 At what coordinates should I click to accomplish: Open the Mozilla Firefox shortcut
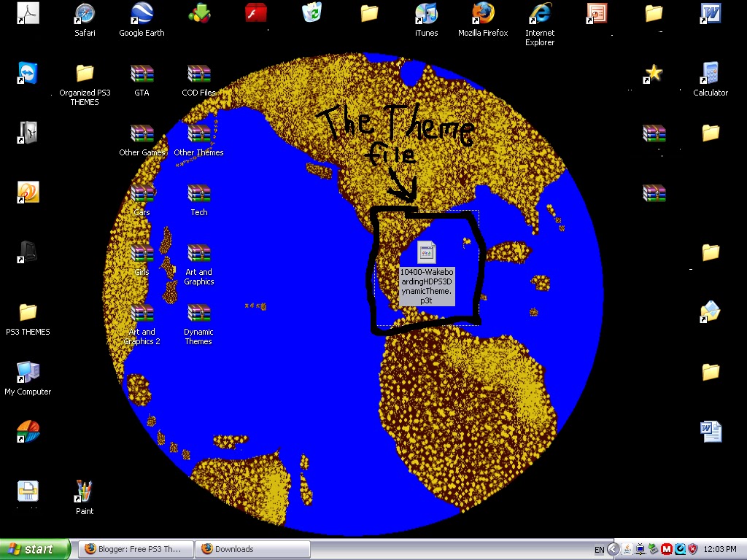click(x=483, y=20)
